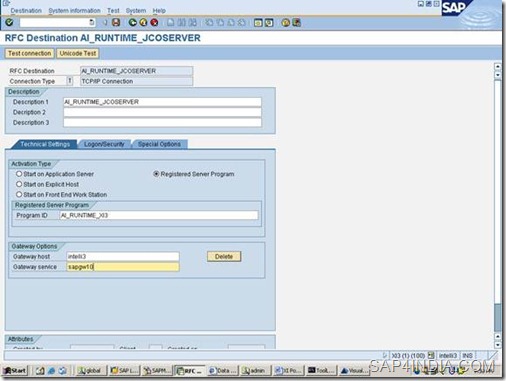
Task: Open the Destination menu
Action: 26,11
